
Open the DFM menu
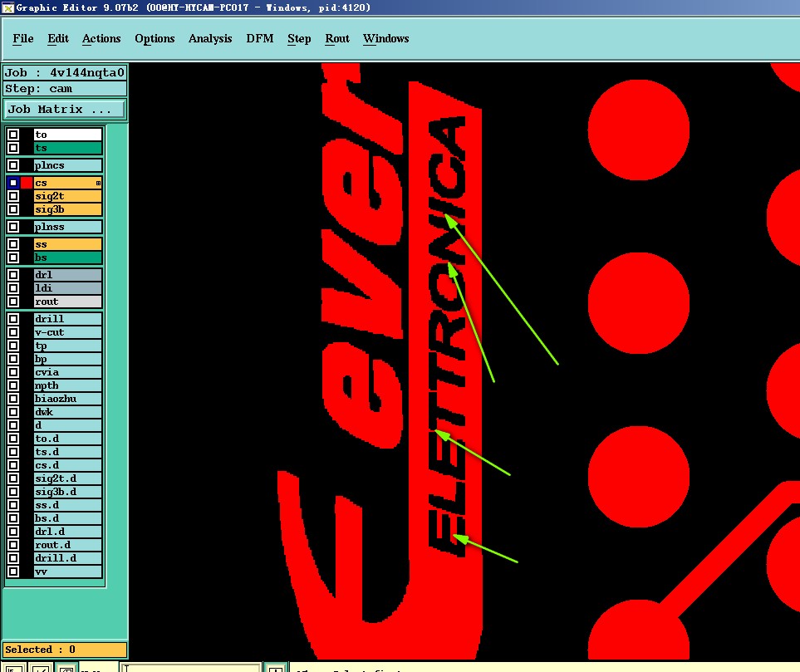pyautogui.click(x=260, y=39)
